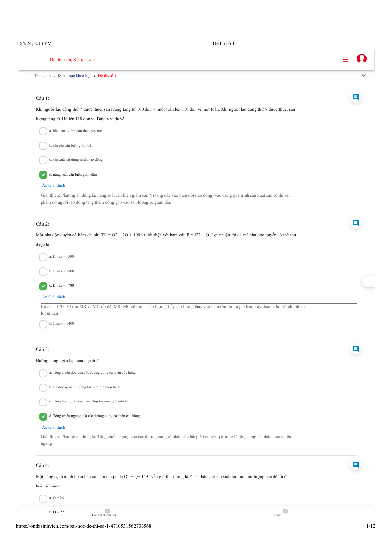Screen dimensions: 392x555
Task: Open Danh mục khoá học breadcrumb
Action: (74, 76)
